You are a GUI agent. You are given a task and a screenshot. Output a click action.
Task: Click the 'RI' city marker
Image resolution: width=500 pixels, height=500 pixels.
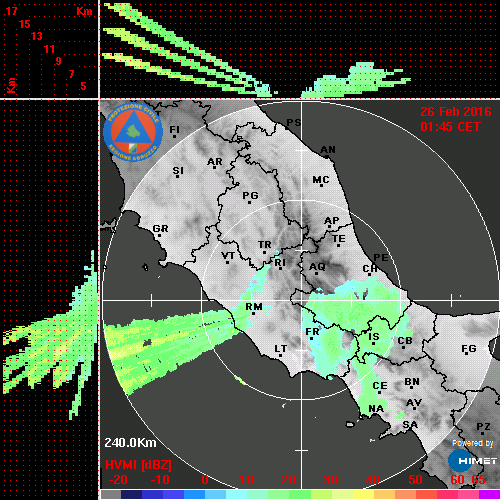click(280, 263)
